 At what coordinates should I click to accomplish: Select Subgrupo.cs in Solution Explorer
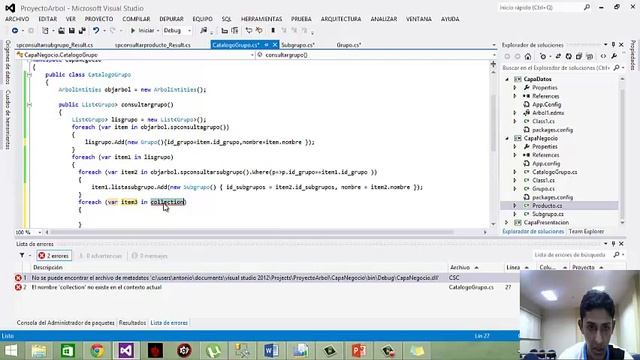548,214
